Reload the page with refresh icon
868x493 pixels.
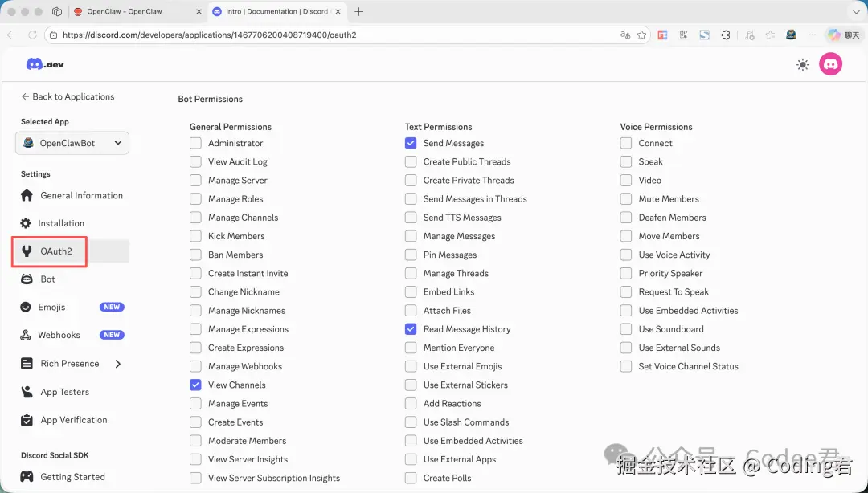pyautogui.click(x=32, y=35)
